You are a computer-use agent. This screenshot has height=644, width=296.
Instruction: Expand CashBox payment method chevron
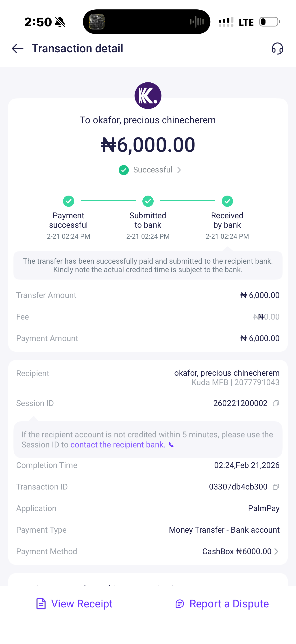click(x=276, y=551)
